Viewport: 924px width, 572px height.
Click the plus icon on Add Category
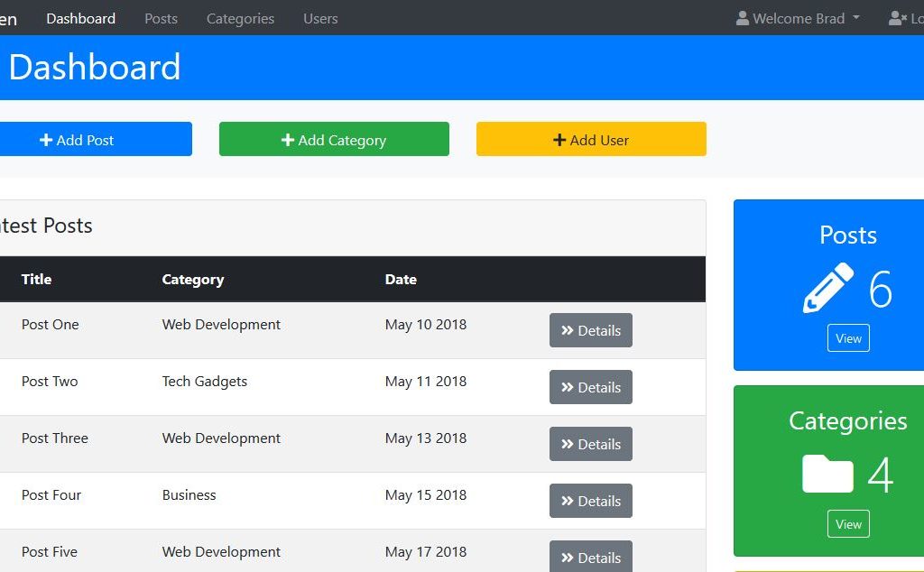click(288, 140)
